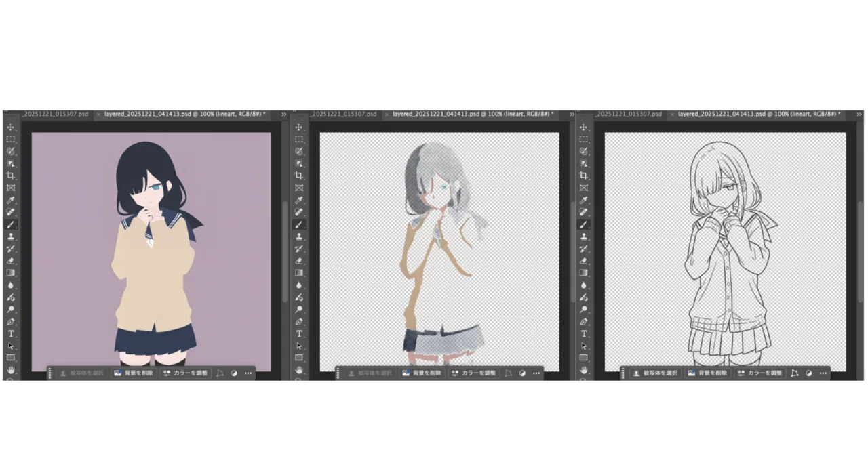Select the Blur tool in the faded-color window

click(x=298, y=285)
